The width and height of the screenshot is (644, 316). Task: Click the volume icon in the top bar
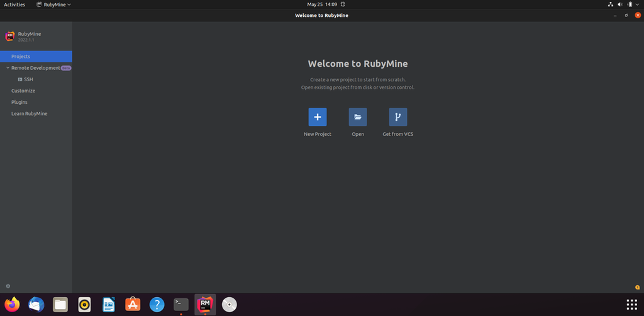620,4
